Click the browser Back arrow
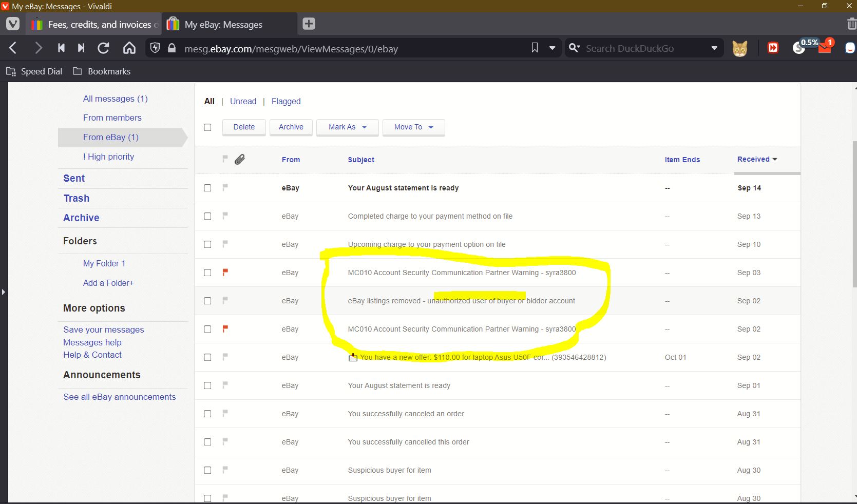The image size is (857, 504). coord(13,48)
